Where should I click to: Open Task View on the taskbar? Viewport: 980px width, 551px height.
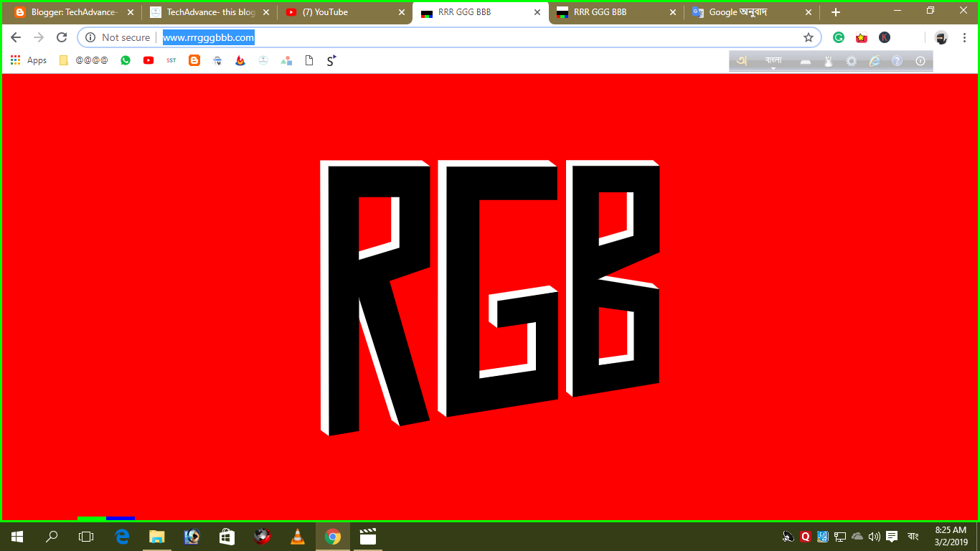coord(86,537)
